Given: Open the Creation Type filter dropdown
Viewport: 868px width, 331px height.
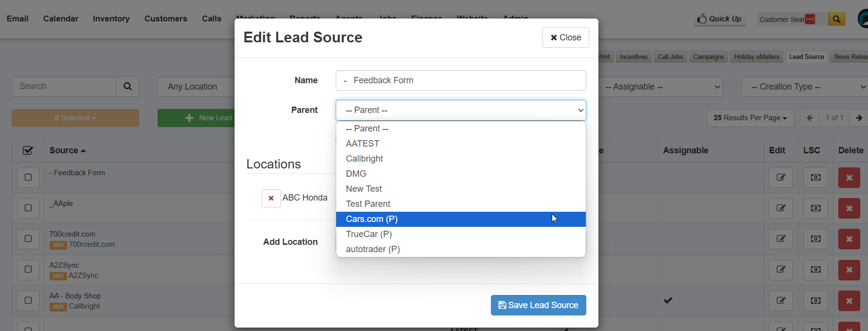Looking at the screenshot, I should (805, 87).
